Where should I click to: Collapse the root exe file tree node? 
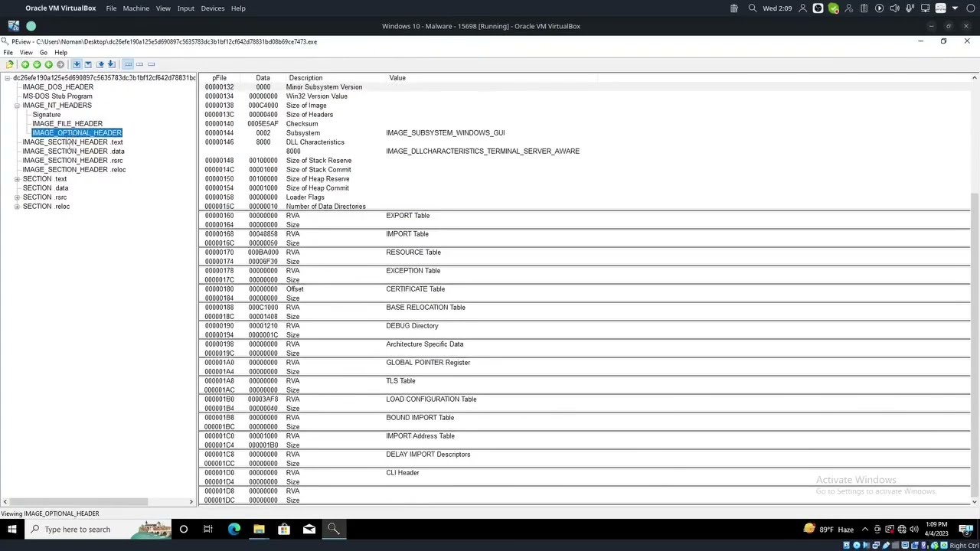7,78
